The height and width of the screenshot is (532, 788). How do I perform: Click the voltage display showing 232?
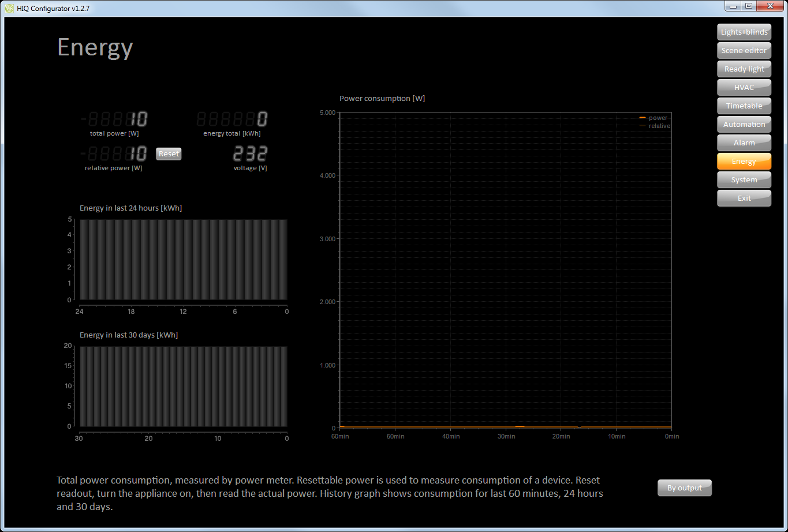point(250,154)
